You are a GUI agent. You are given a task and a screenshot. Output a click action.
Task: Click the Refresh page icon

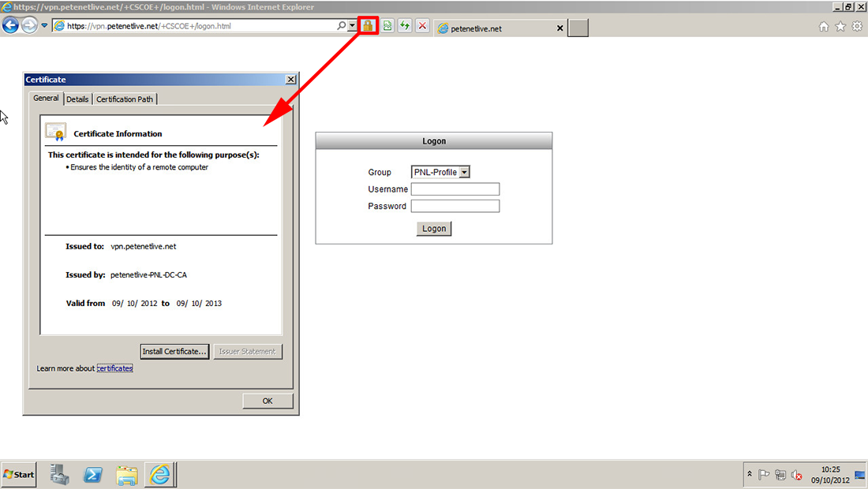click(406, 25)
